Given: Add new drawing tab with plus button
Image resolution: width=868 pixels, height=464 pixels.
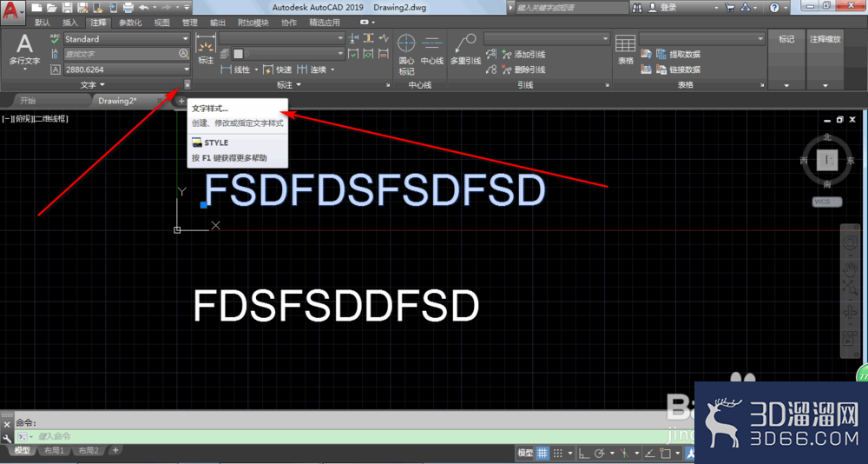Looking at the screenshot, I should [x=181, y=101].
